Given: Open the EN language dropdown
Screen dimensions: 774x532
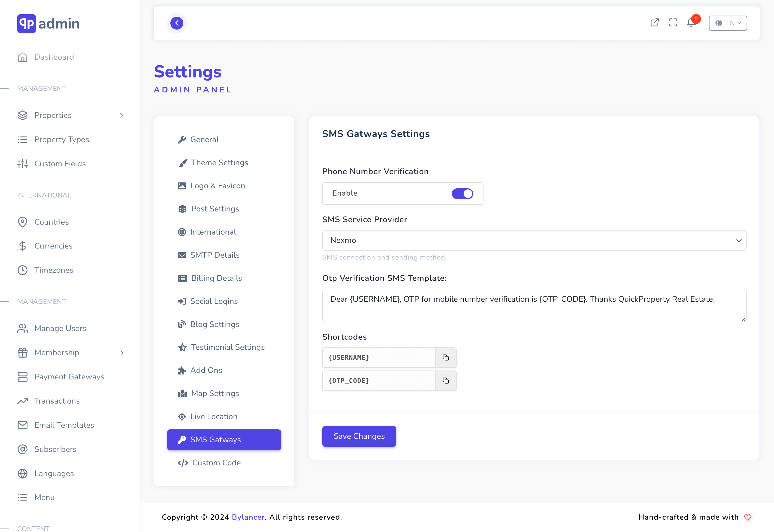Looking at the screenshot, I should (x=728, y=23).
